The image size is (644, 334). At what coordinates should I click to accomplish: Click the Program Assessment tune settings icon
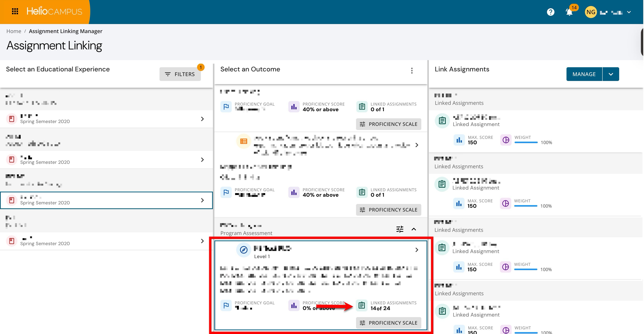point(400,229)
